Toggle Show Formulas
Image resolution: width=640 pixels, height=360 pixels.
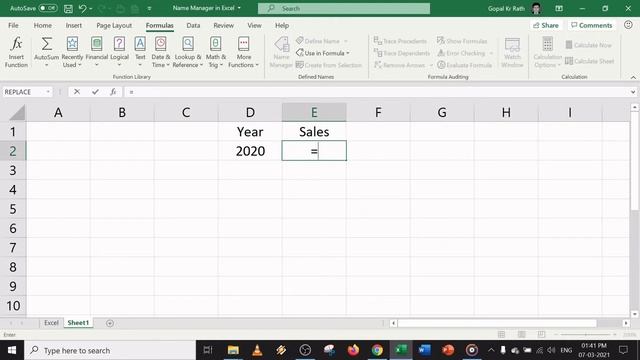462,41
